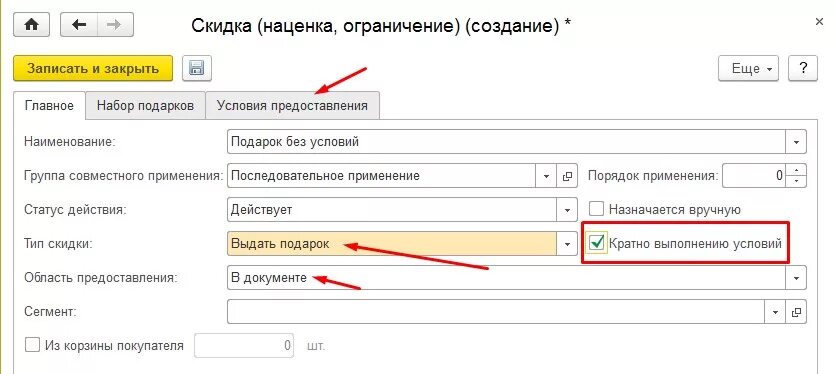
Task: Navigate back with the left arrow
Action: [79, 25]
